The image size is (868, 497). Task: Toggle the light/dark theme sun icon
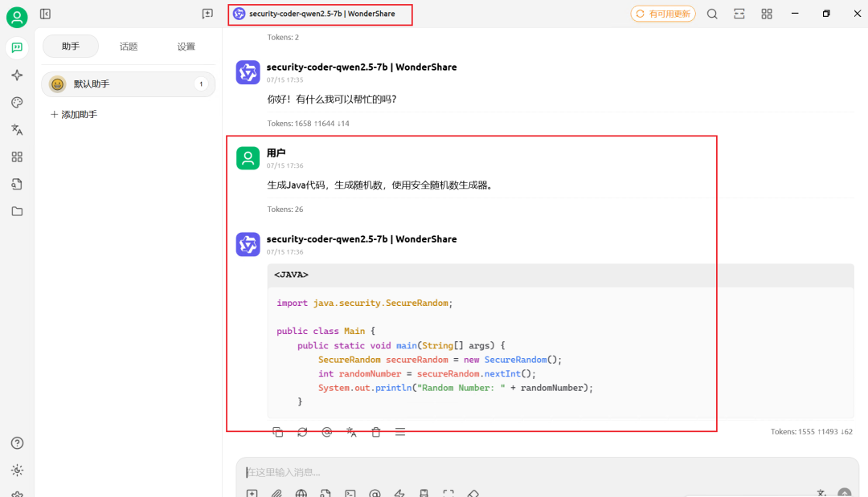17,470
